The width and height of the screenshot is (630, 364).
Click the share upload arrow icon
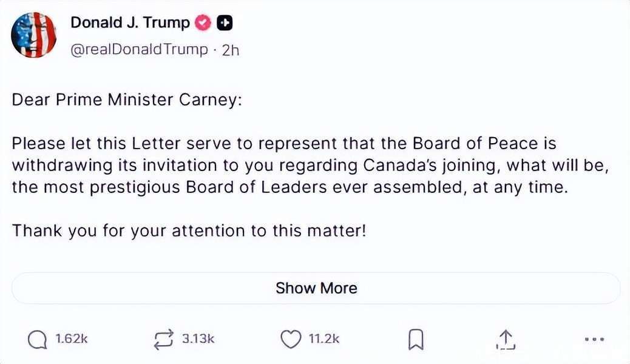click(505, 340)
